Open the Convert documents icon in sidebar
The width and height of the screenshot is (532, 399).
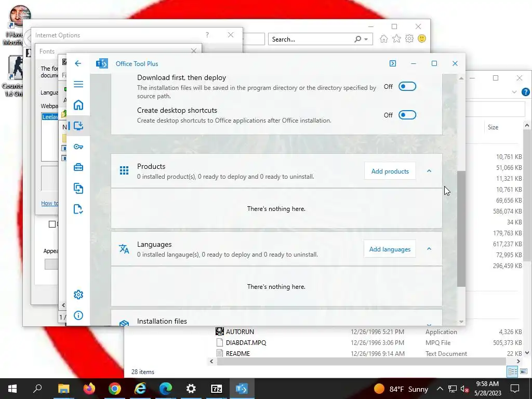pyautogui.click(x=78, y=188)
